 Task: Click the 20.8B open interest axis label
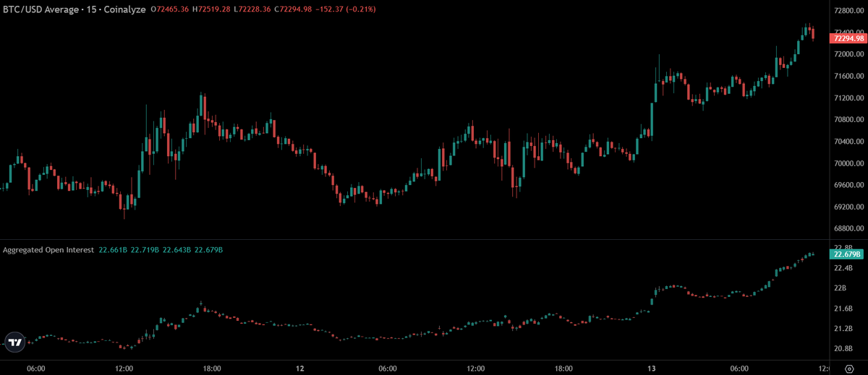coord(843,349)
